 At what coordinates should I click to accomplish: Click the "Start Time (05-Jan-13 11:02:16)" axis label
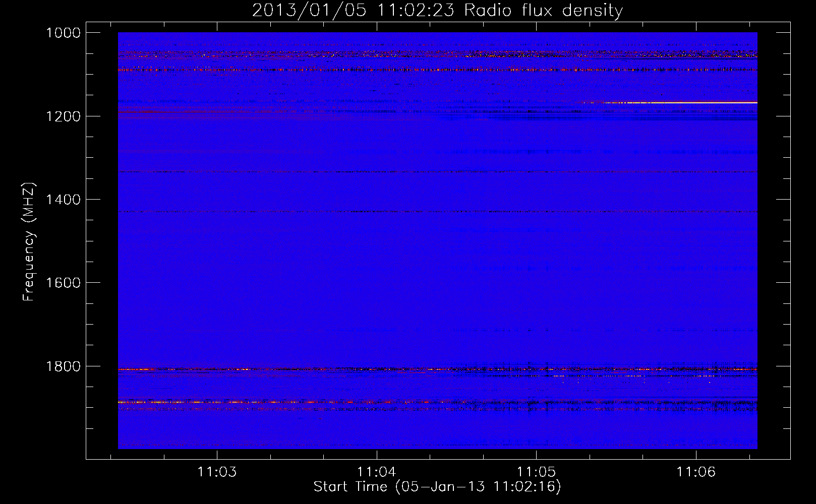point(437,487)
